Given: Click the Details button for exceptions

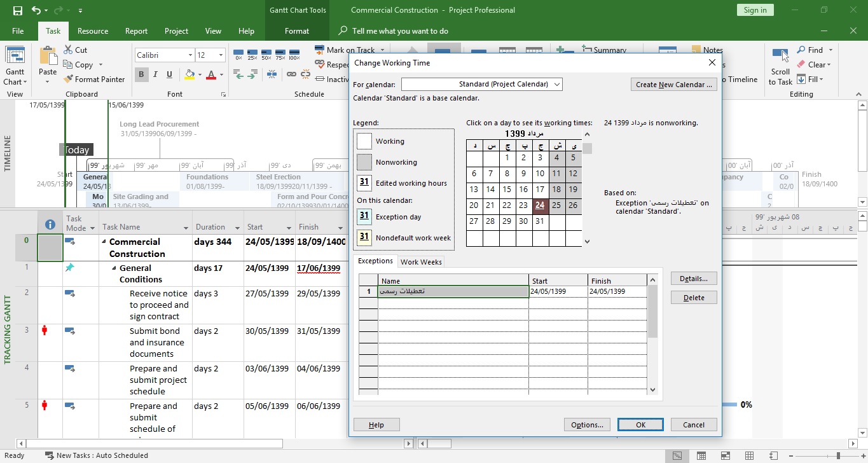Looking at the screenshot, I should 693,279.
